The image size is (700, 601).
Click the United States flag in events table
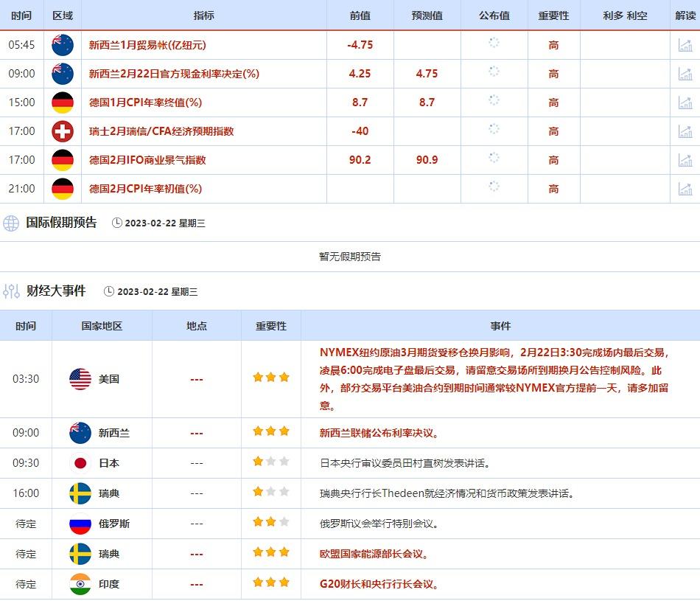[80, 379]
